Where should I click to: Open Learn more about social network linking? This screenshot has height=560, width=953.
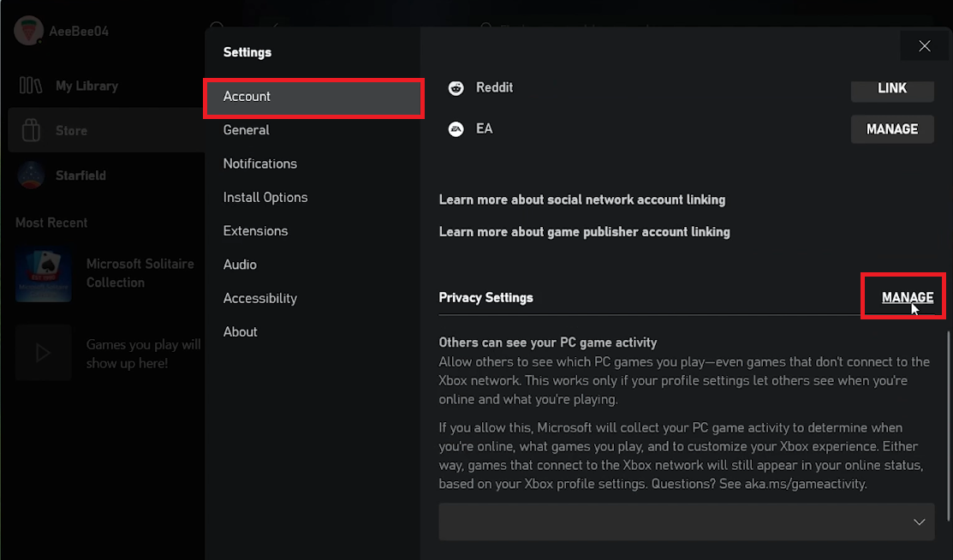pos(582,200)
